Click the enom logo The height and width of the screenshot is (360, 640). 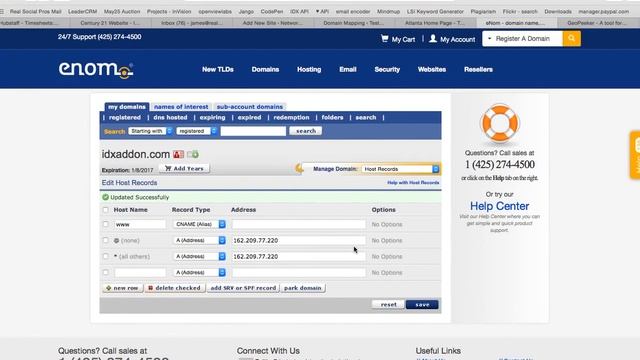coord(96,70)
